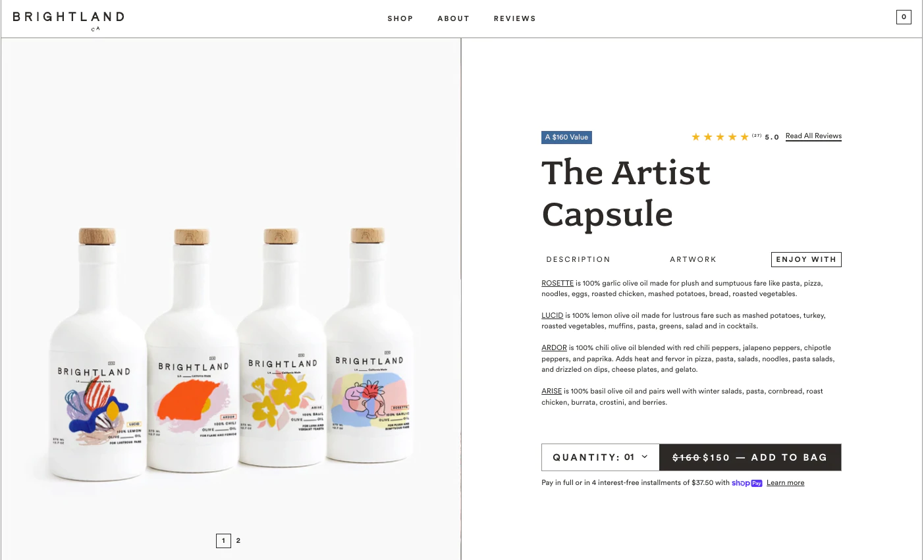This screenshot has width=924, height=560.
Task: Click the Brightland logo
Action: click(x=68, y=18)
